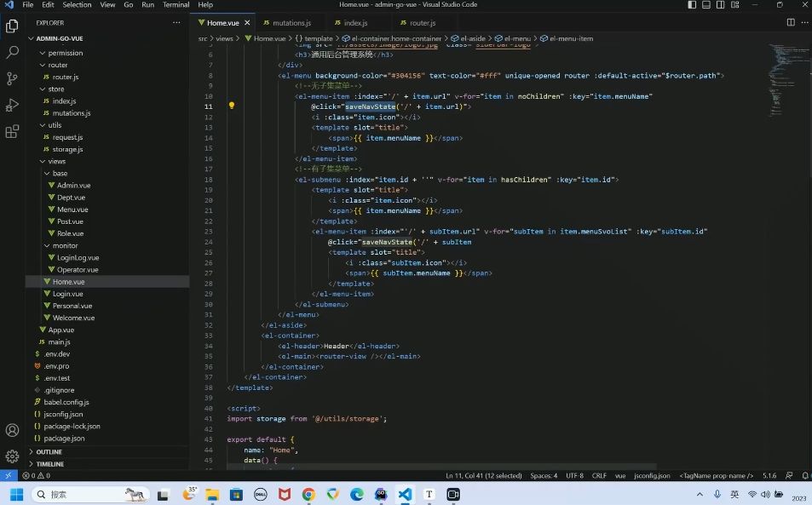This screenshot has width=812, height=505.
Task: Open the Terminal menu
Action: click(x=176, y=4)
